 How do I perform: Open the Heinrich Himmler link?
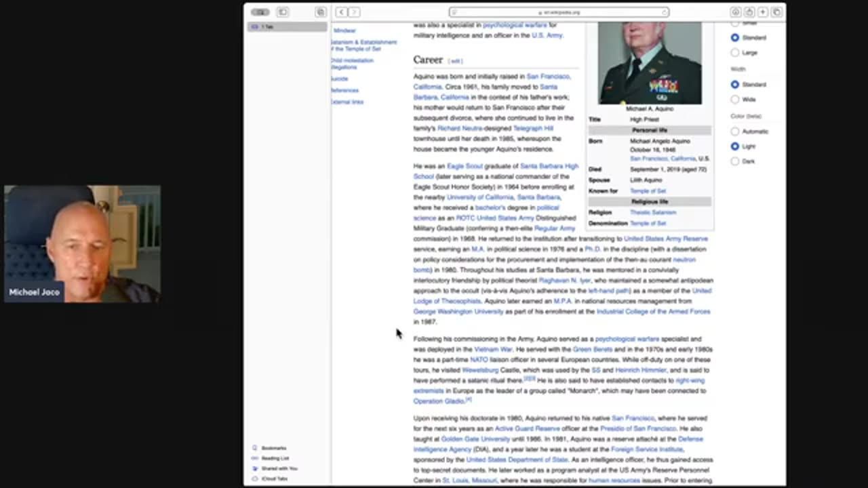click(641, 370)
